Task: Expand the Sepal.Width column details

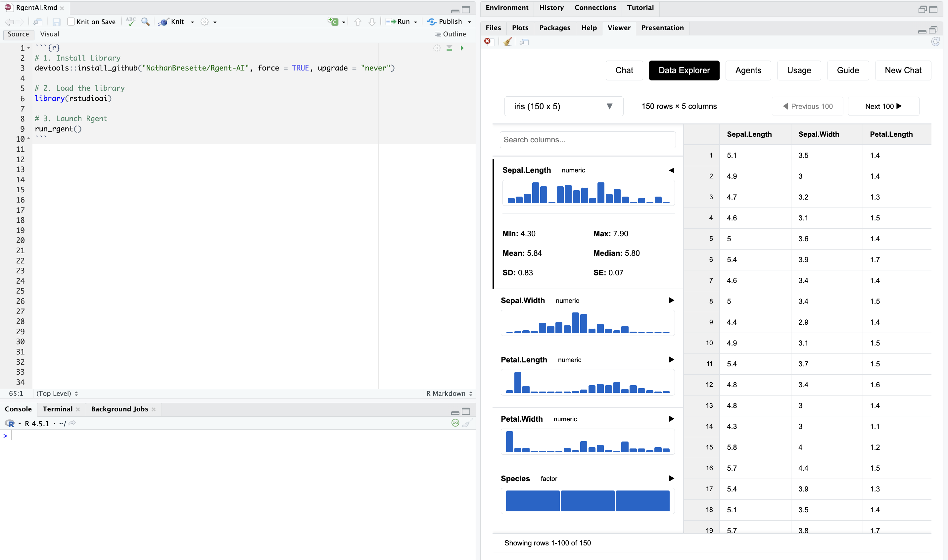Action: tap(671, 301)
